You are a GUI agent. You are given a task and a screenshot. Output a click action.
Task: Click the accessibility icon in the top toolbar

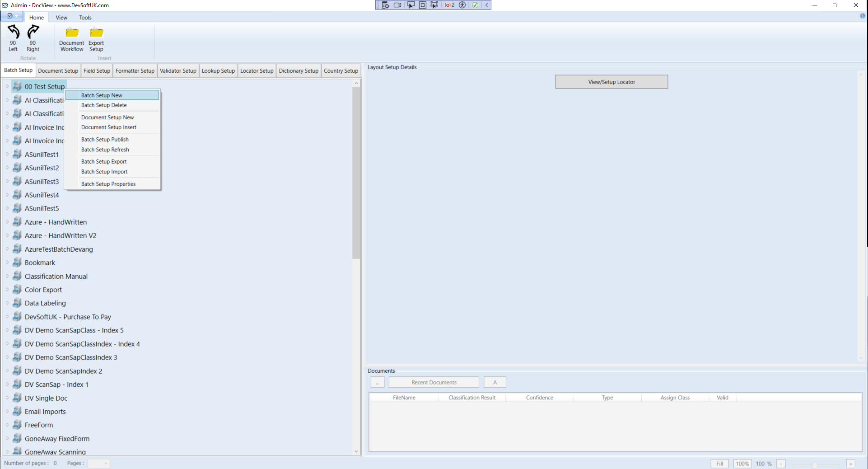click(x=462, y=5)
